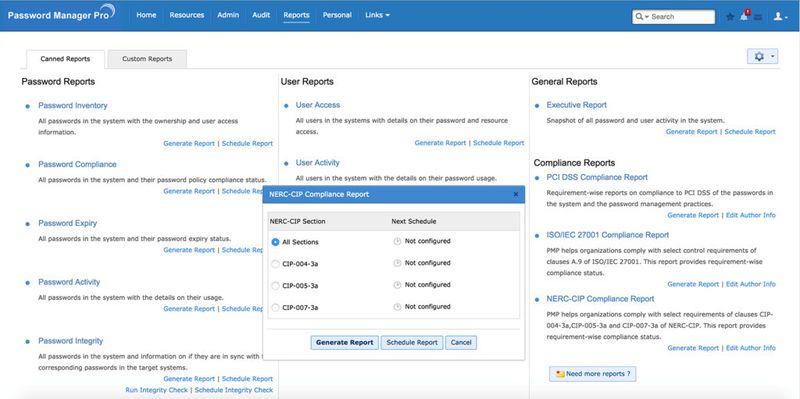
Task: Click Schedule Report under Password Integrity
Action: 247,379
